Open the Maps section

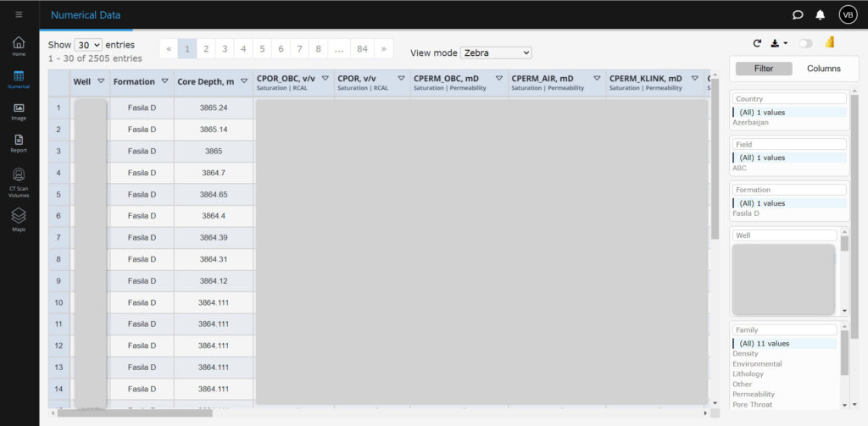19,219
